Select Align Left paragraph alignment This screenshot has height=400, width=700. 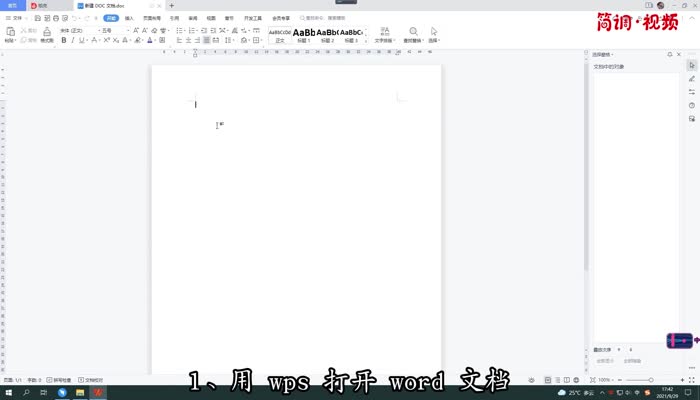coord(179,40)
